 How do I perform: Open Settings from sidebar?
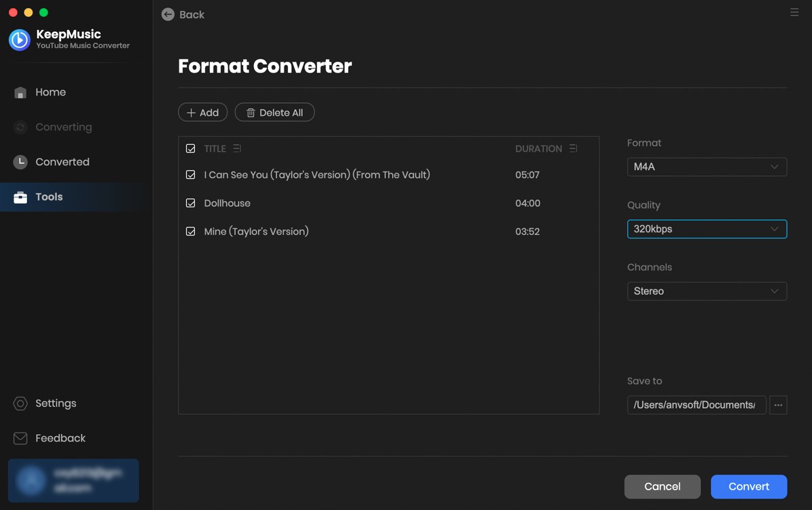pos(56,404)
